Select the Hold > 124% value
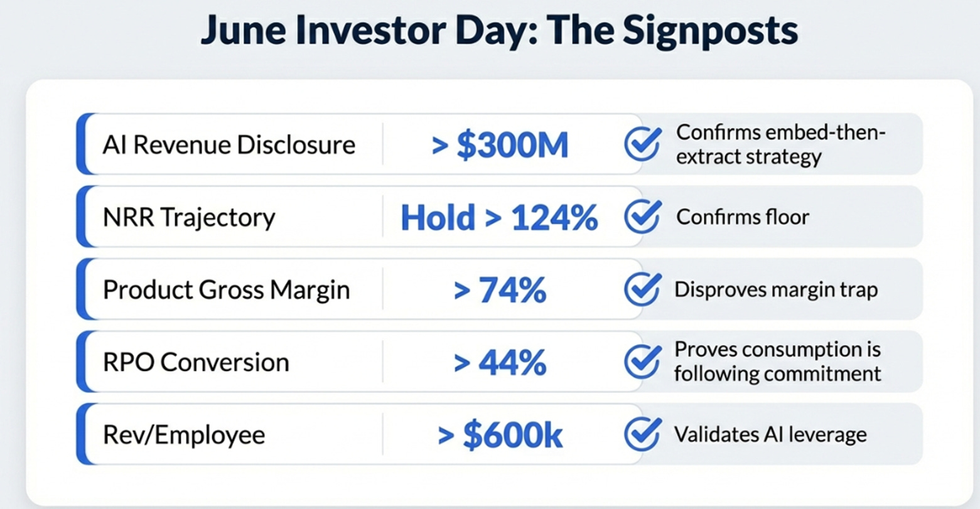 click(499, 218)
